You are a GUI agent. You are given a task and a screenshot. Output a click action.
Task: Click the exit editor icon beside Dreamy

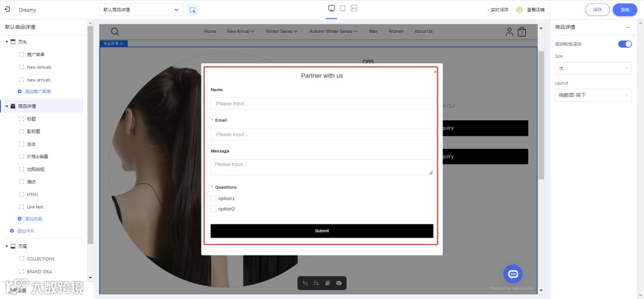click(x=7, y=10)
